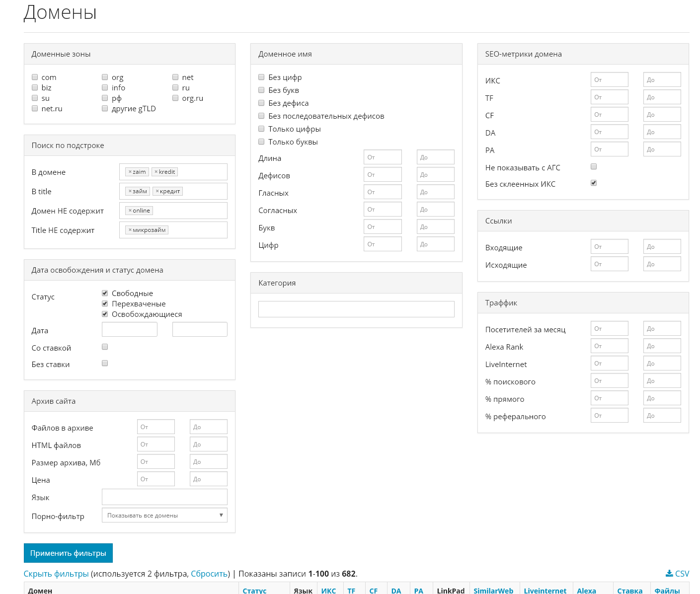Click the Применить фильтры button
The image size is (700, 594).
pos(68,553)
